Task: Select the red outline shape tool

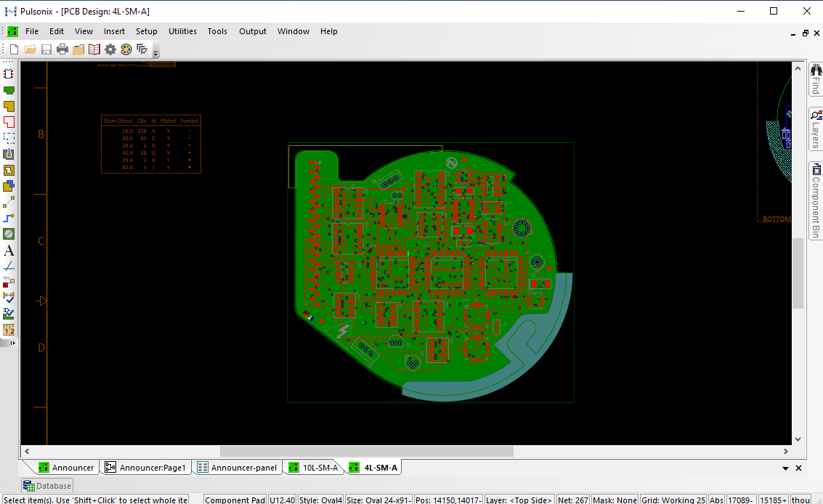Action: tap(9, 122)
